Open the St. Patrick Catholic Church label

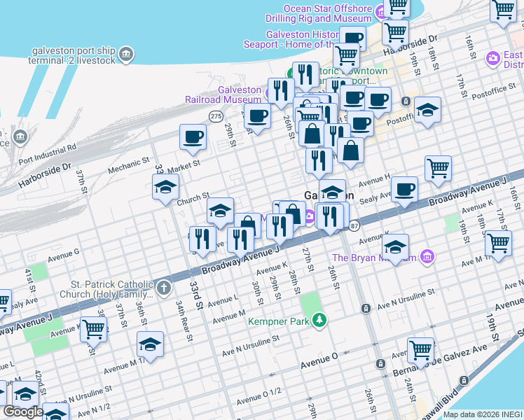pos(106,289)
